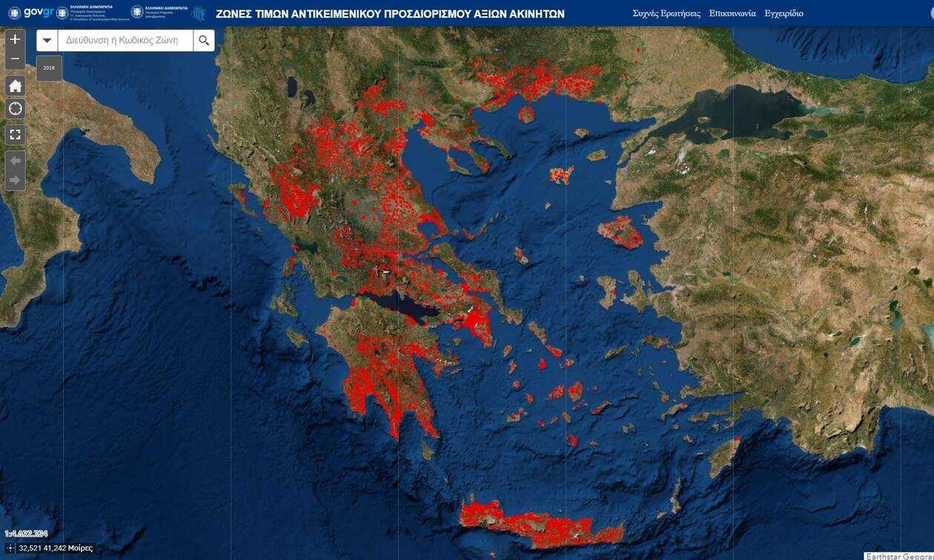Screen dimensions: 934x560
Task: Reset map to the Home extent
Action: tap(15, 86)
